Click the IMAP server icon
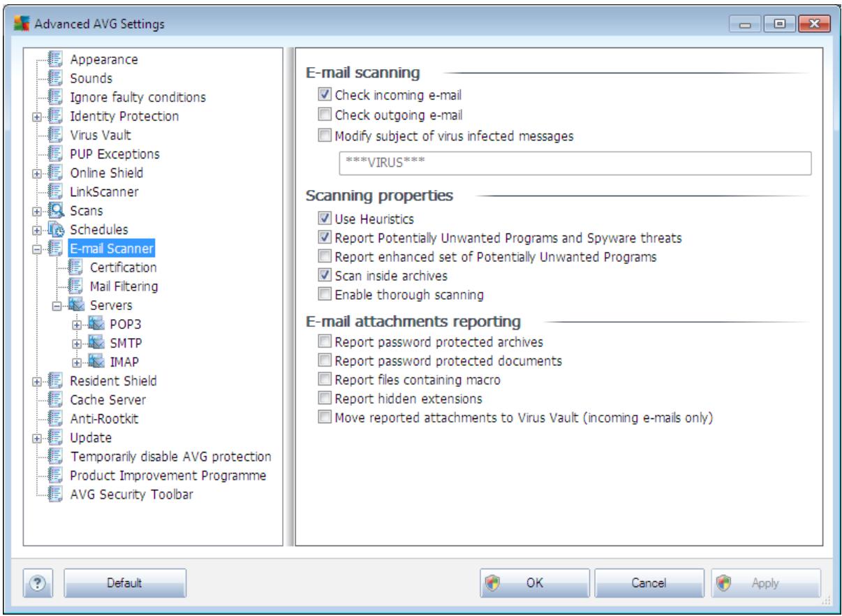Image resolution: width=842 pixels, height=616 pixels. (97, 361)
